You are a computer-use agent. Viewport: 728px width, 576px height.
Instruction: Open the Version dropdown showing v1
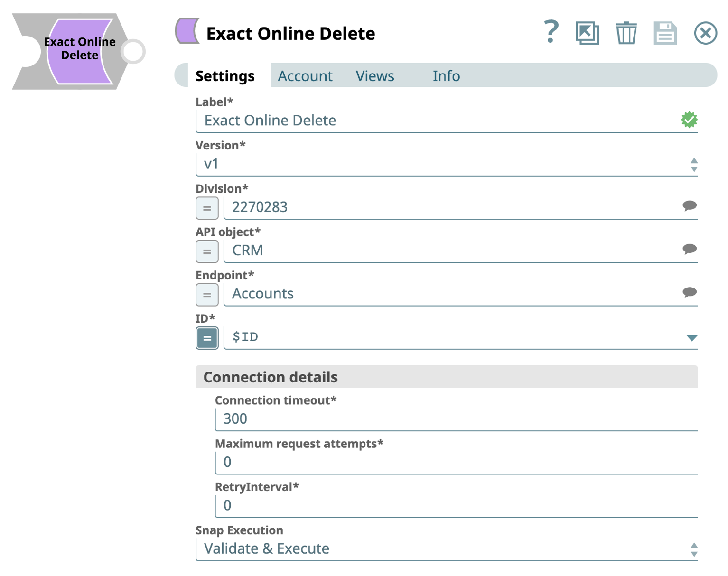point(447,164)
